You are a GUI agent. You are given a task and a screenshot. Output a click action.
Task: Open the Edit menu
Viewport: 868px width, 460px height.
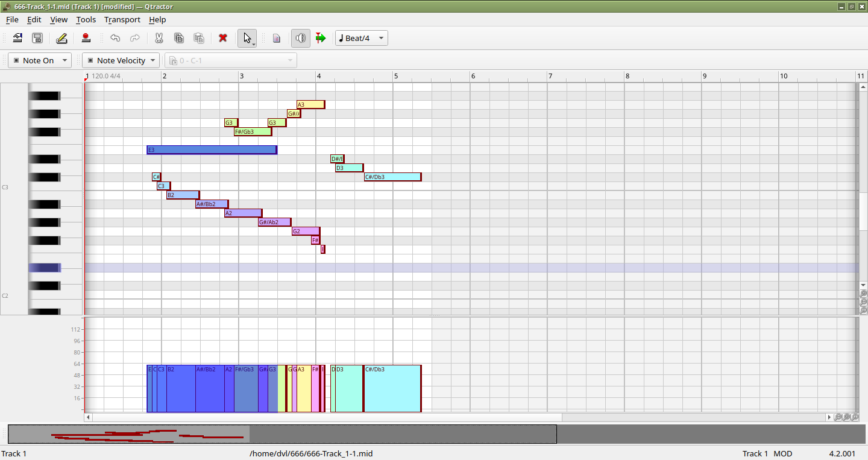pyautogui.click(x=34, y=19)
